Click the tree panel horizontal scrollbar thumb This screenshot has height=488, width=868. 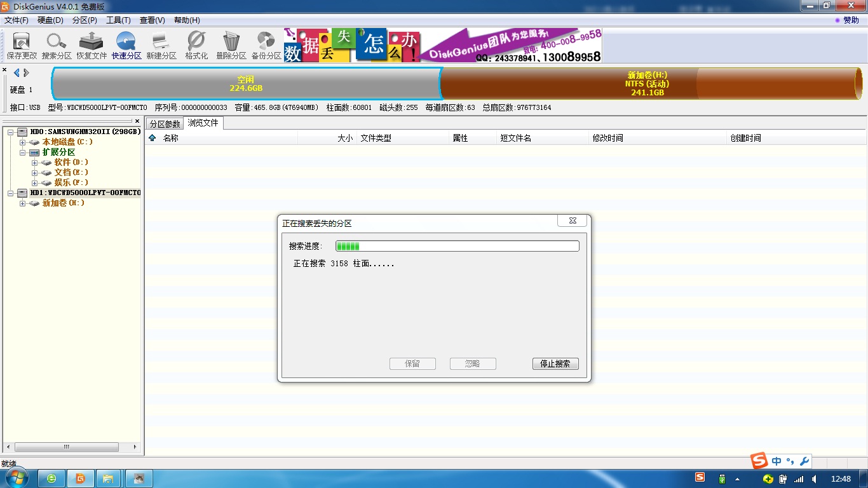66,447
